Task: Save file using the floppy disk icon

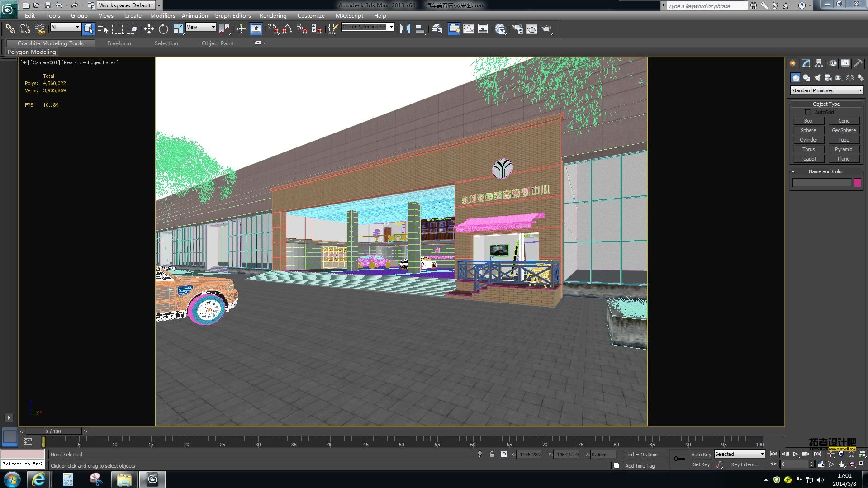Action: pos(47,5)
